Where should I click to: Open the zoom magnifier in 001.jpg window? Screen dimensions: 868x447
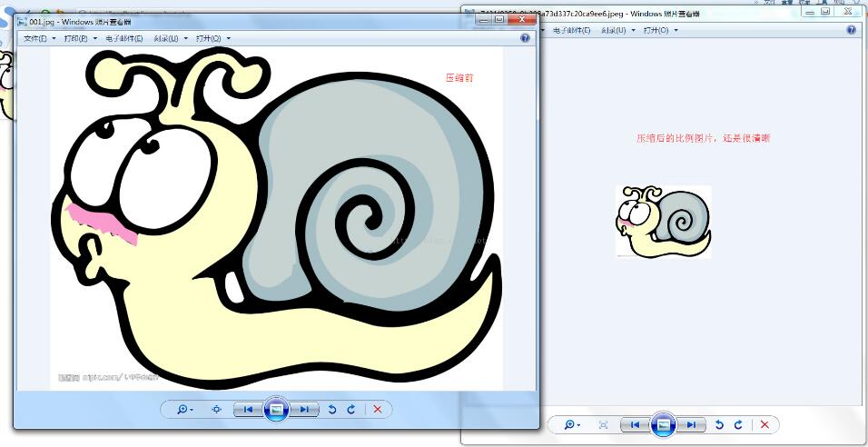coord(184,410)
